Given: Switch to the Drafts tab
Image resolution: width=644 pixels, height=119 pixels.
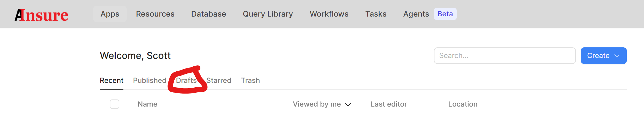Looking at the screenshot, I should pyautogui.click(x=186, y=81).
